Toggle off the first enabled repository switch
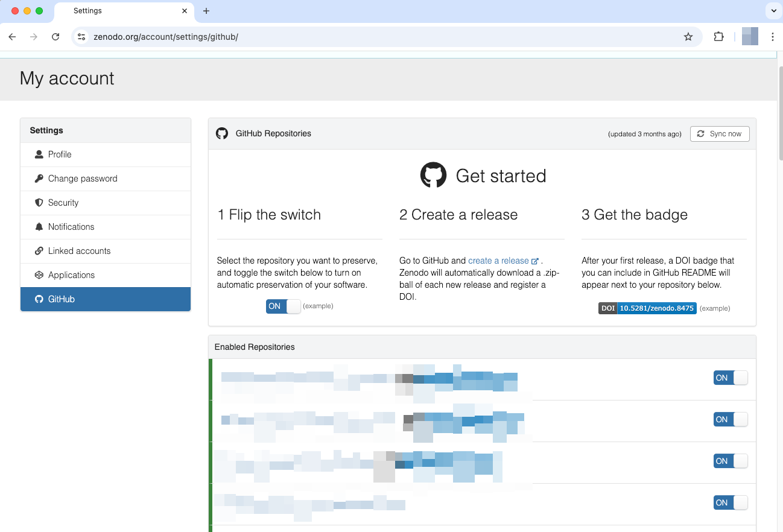The height and width of the screenshot is (532, 783). pyautogui.click(x=730, y=378)
